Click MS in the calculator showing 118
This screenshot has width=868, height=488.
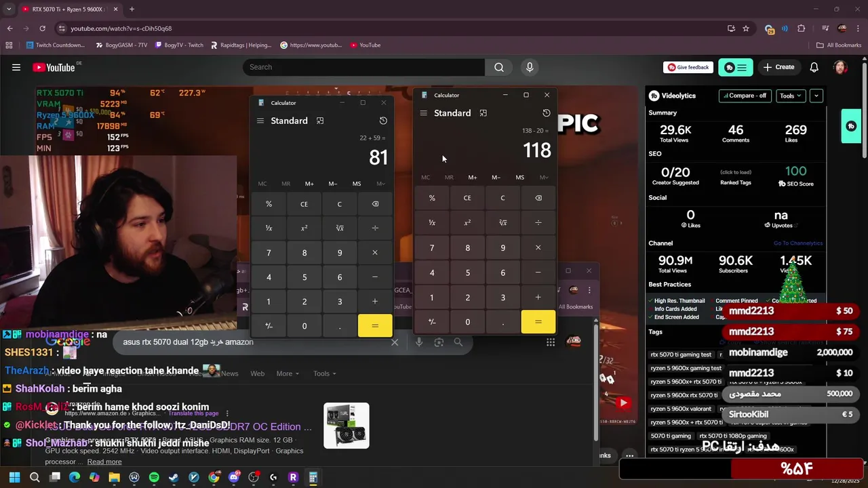tap(519, 178)
